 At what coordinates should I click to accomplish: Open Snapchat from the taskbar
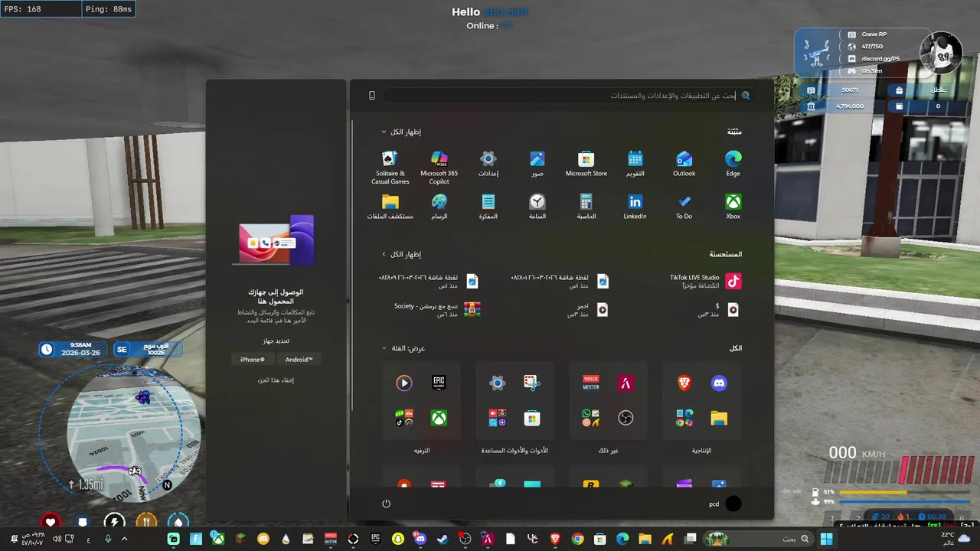tap(397, 539)
